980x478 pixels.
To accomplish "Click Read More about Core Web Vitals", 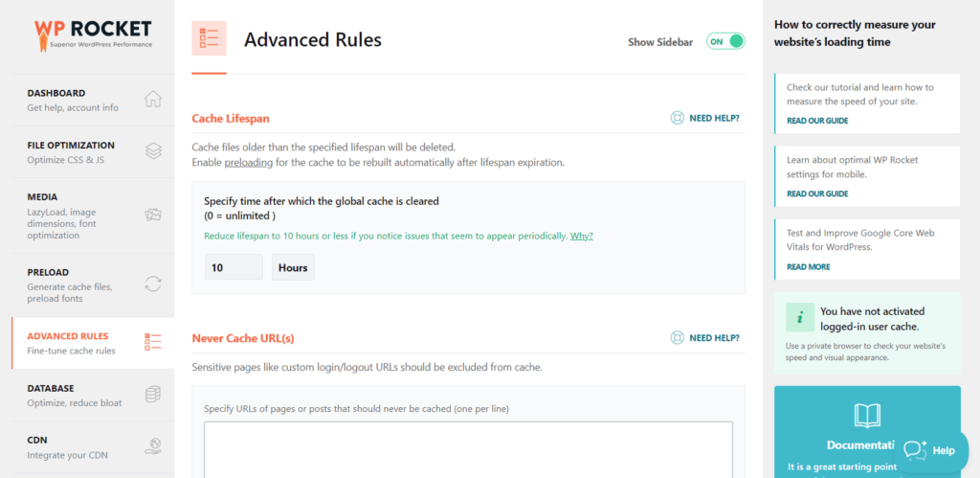I will tap(809, 266).
